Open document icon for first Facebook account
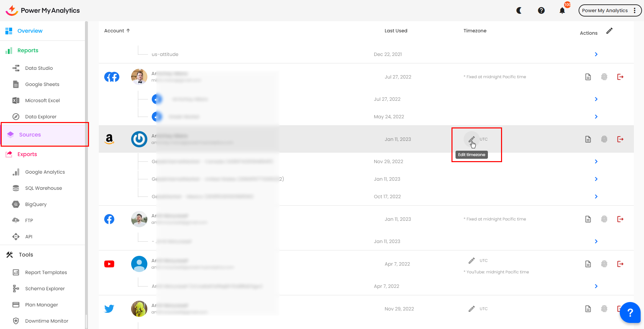Image resolution: width=644 pixels, height=329 pixels. click(588, 77)
